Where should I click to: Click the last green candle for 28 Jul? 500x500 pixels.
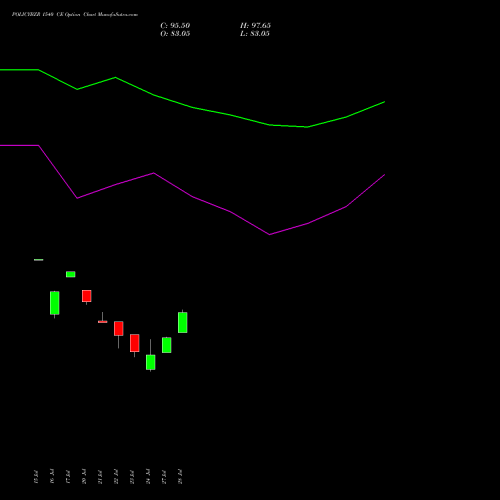[183, 322]
